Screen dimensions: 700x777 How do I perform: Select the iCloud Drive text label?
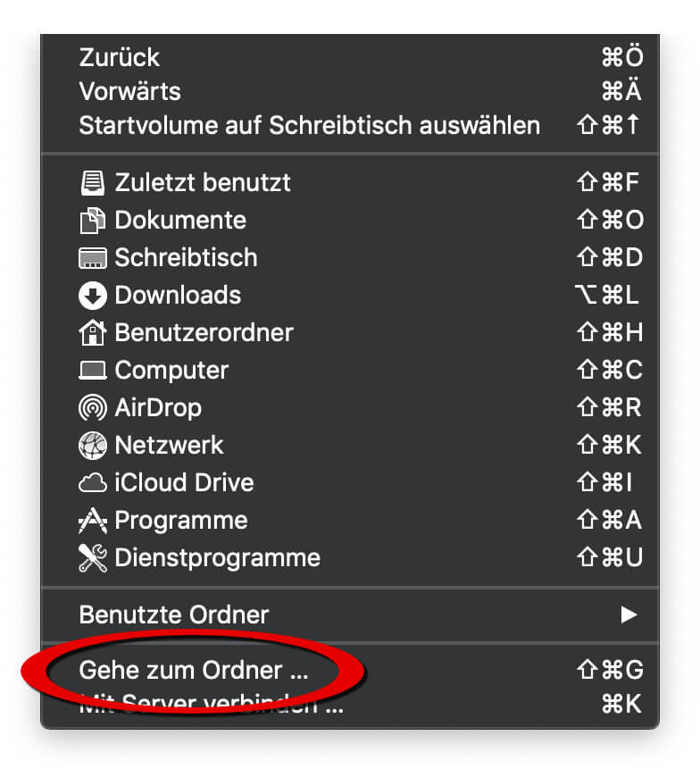(184, 483)
